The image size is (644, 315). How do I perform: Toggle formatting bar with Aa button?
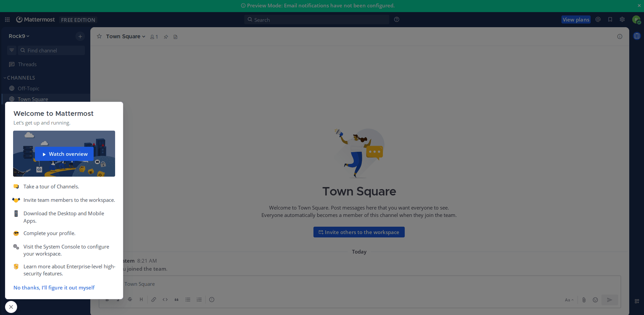coord(569,300)
